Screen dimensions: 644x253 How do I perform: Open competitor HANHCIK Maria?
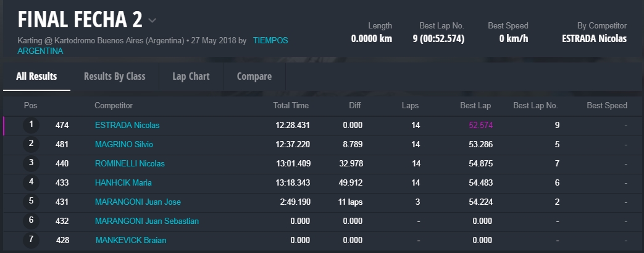click(123, 183)
